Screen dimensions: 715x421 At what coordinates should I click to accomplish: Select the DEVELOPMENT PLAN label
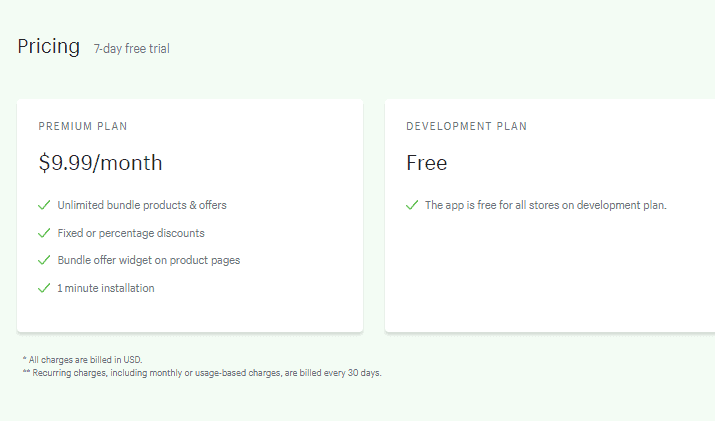click(466, 126)
